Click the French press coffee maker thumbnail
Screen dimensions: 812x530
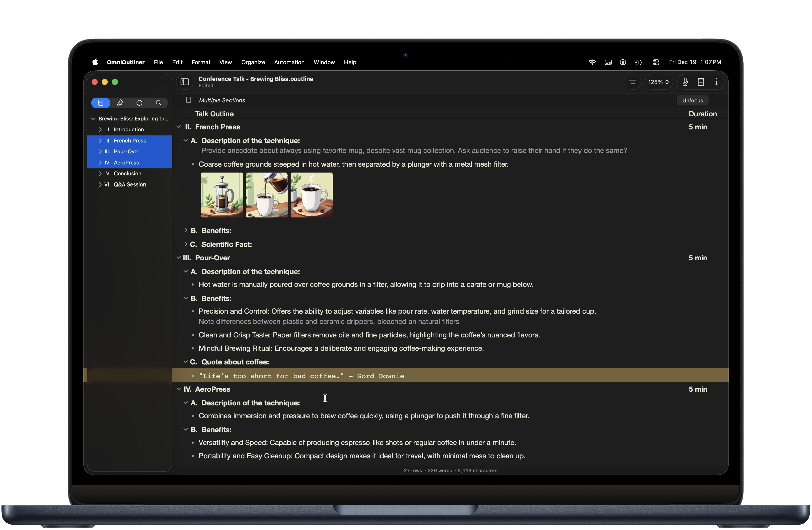pos(222,195)
